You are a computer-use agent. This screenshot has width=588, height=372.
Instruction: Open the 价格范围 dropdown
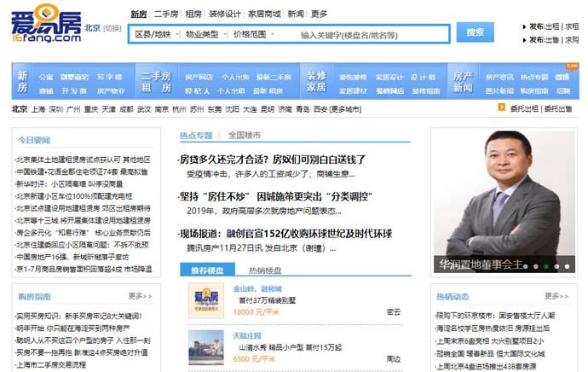click(253, 34)
